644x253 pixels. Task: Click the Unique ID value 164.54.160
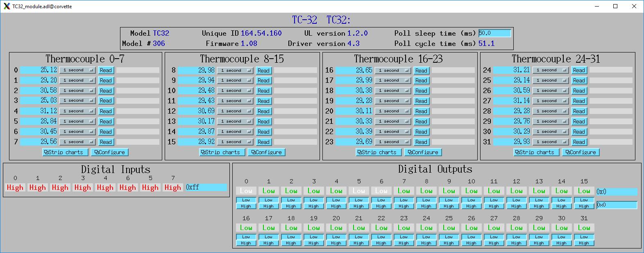point(261,33)
